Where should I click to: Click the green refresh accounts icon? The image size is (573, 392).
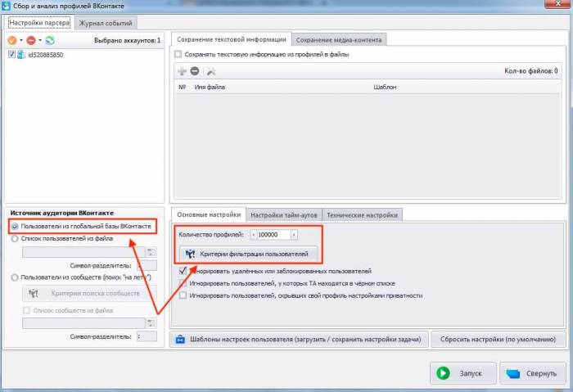(x=49, y=40)
